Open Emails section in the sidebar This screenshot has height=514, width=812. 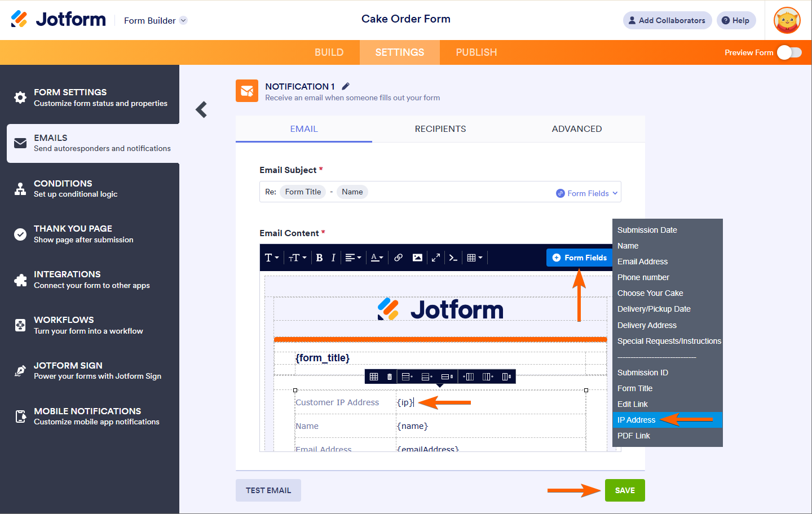(93, 143)
